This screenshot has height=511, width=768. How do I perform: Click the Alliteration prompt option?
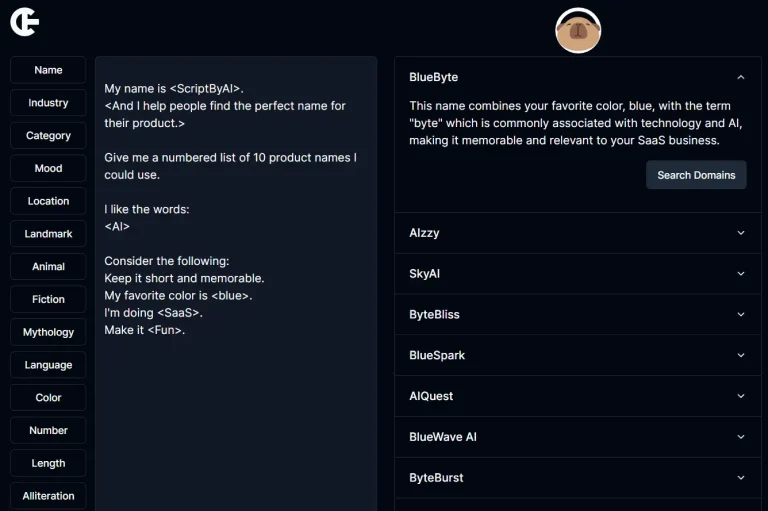[48, 496]
